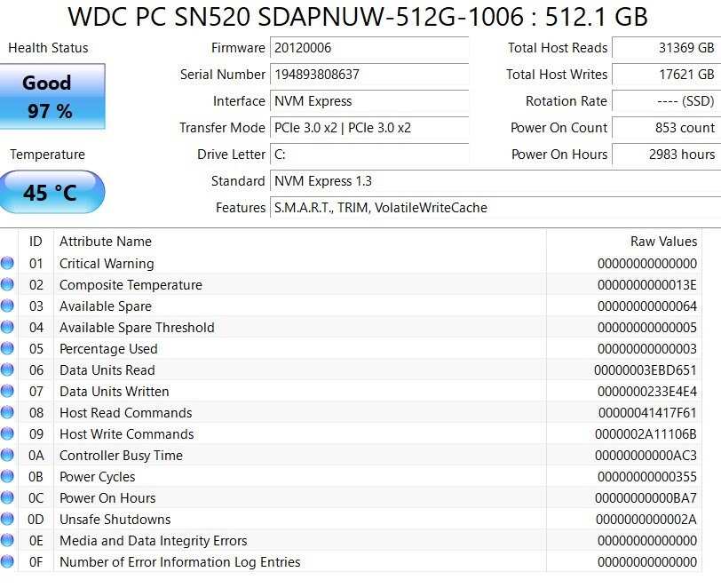Screen dimensions: 721x588
Task: Click raw value 0000041417F61
Action: (648, 413)
